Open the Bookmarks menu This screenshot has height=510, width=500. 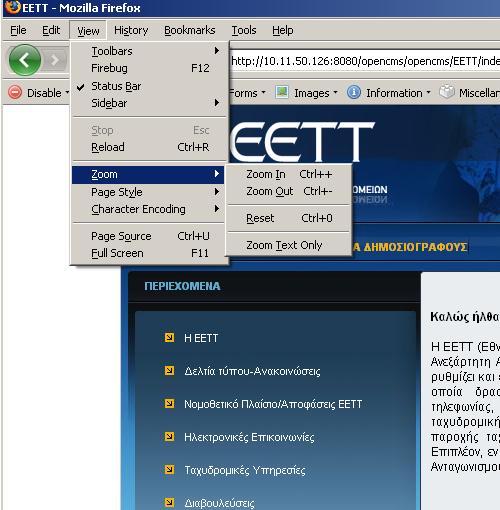point(190,30)
